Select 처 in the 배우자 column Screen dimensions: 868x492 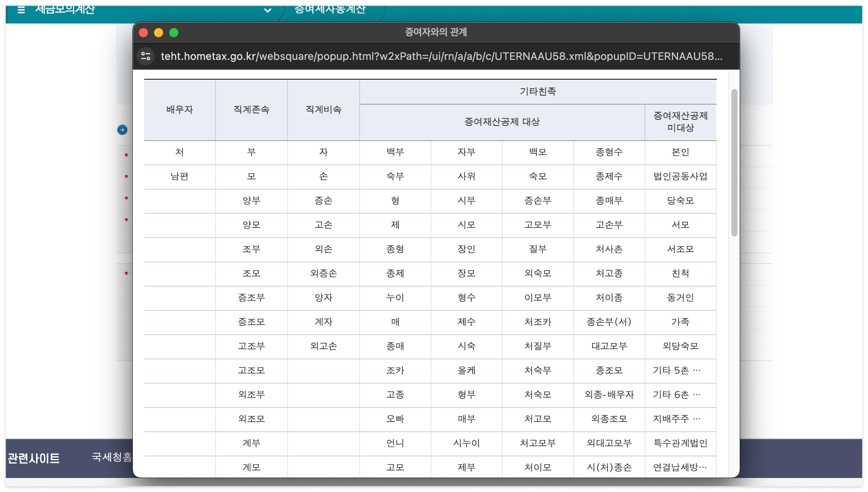coord(179,152)
